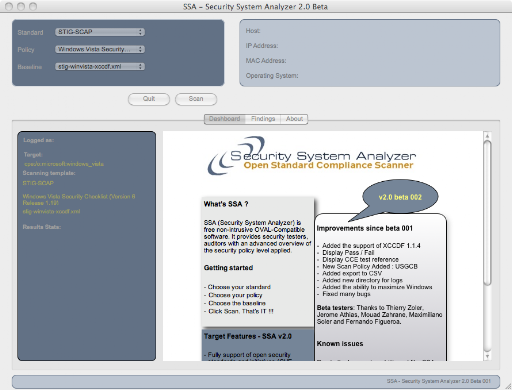Click the 'Known issues' heading

[x=340, y=344]
